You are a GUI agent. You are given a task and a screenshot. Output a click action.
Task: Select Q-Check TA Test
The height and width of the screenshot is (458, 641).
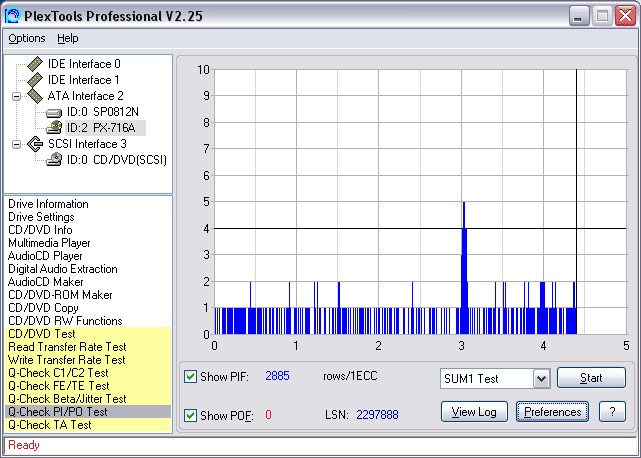pos(88,425)
